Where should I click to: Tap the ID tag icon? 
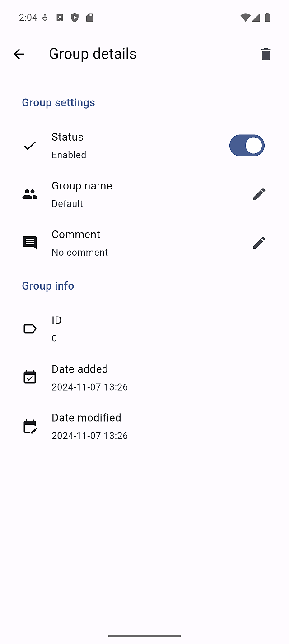click(30, 329)
